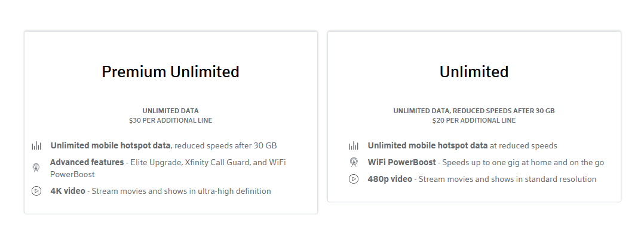Select the Premium Unlimited plan heading

[170, 72]
